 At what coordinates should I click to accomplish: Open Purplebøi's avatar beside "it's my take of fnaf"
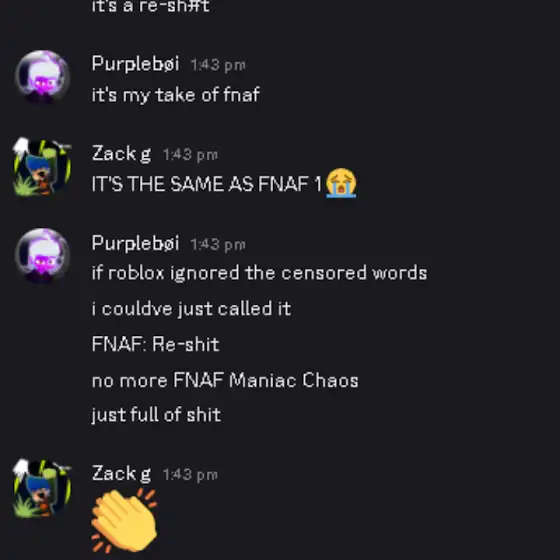pyautogui.click(x=42, y=77)
